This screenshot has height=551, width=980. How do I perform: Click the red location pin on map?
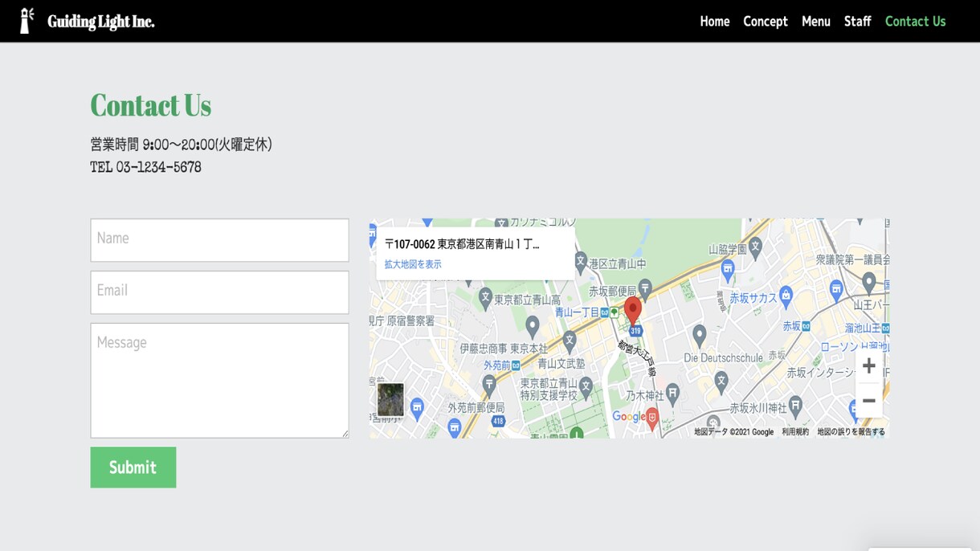click(x=633, y=309)
